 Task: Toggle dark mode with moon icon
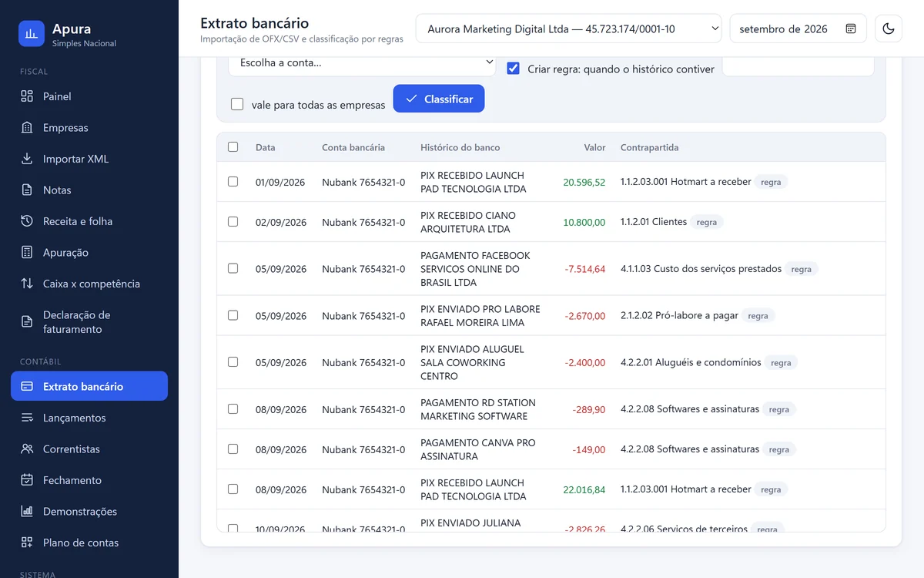tap(889, 29)
